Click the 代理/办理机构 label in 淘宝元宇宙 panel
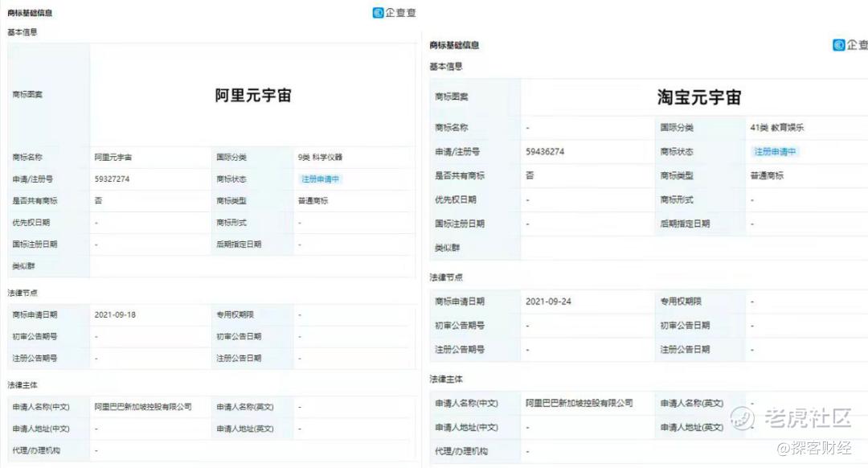Viewport: 868px width, 468px height. pyautogui.click(x=461, y=451)
